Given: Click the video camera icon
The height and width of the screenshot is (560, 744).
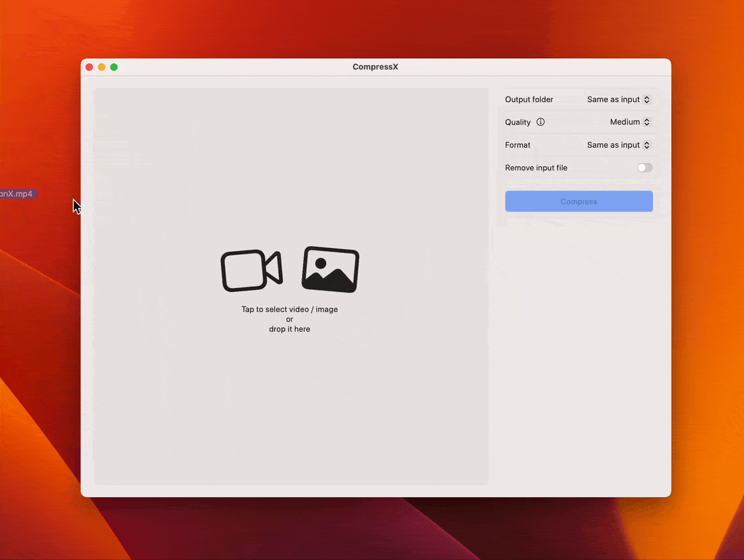Looking at the screenshot, I should click(251, 270).
